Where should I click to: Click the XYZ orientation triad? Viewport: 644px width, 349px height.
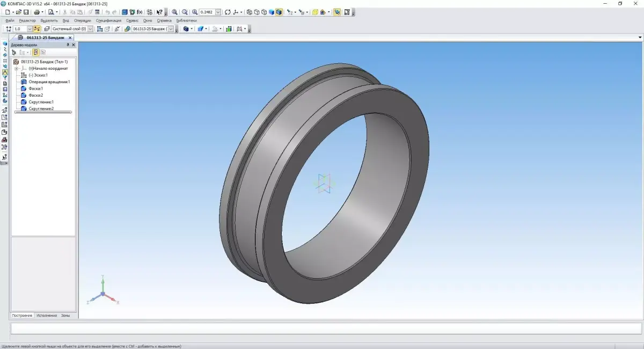click(x=103, y=292)
